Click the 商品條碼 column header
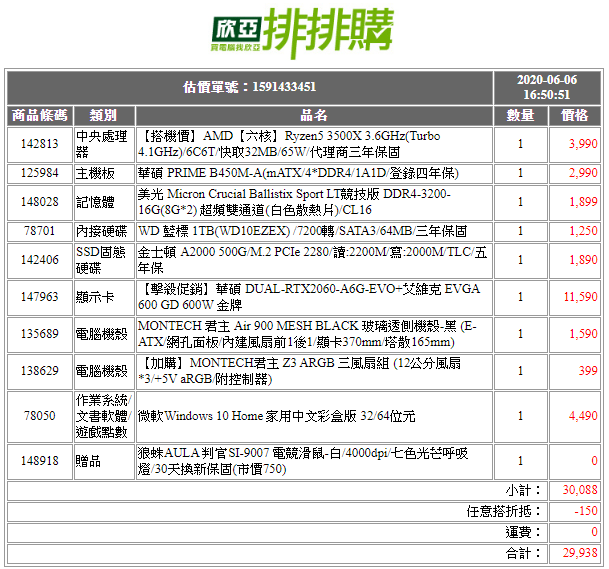This screenshot has height=569, width=609. point(40,115)
